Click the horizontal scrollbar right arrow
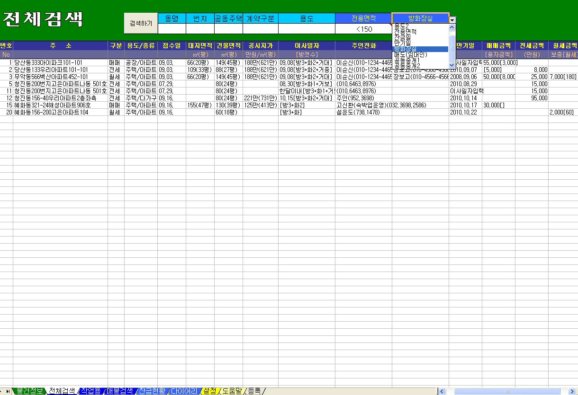578x395 pixels. tap(572, 391)
